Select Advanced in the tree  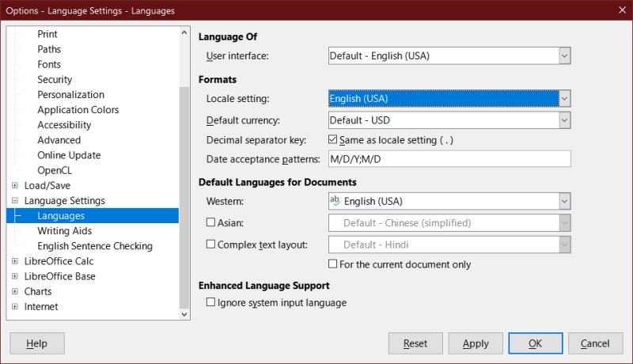click(59, 140)
